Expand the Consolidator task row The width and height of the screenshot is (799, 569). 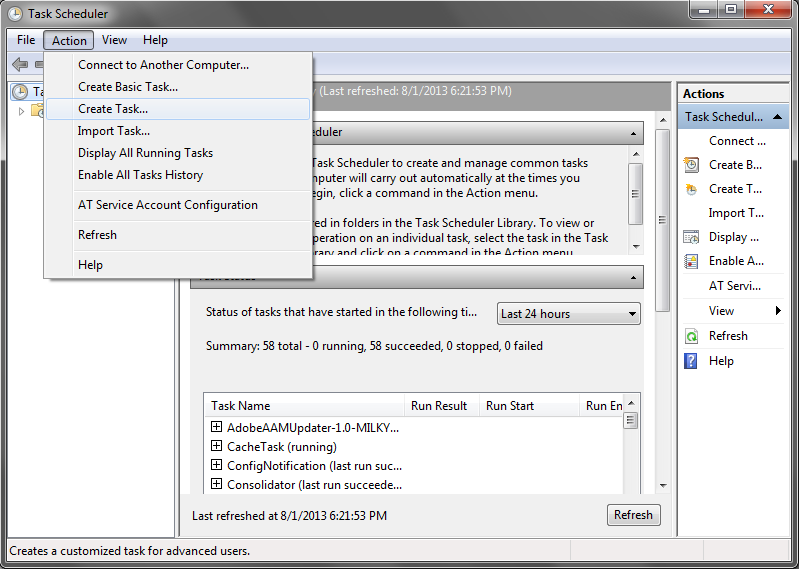[x=217, y=483]
